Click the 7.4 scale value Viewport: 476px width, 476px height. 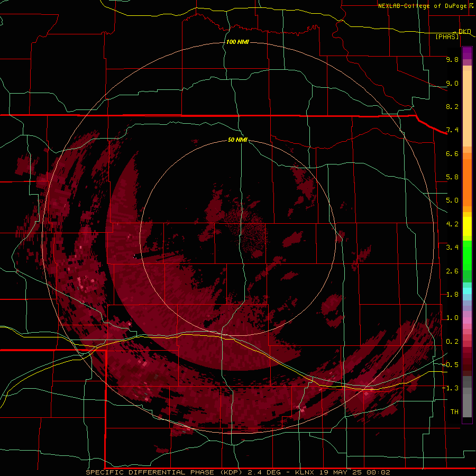[452, 130]
